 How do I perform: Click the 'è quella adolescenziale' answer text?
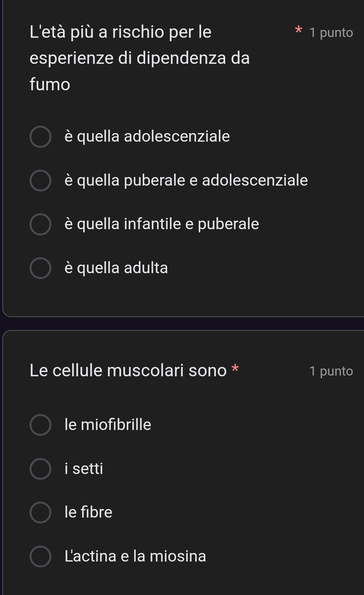click(x=147, y=137)
